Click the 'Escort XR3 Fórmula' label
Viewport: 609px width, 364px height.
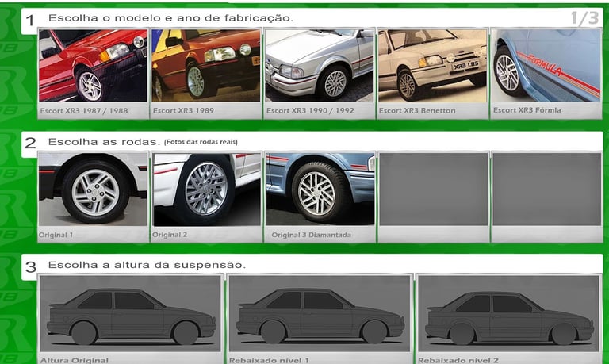click(527, 110)
